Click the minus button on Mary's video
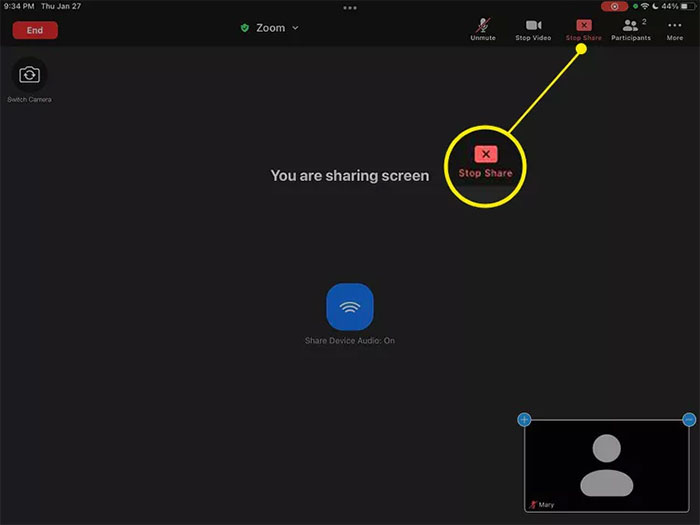Viewport: 700px width, 525px height. coord(689,420)
